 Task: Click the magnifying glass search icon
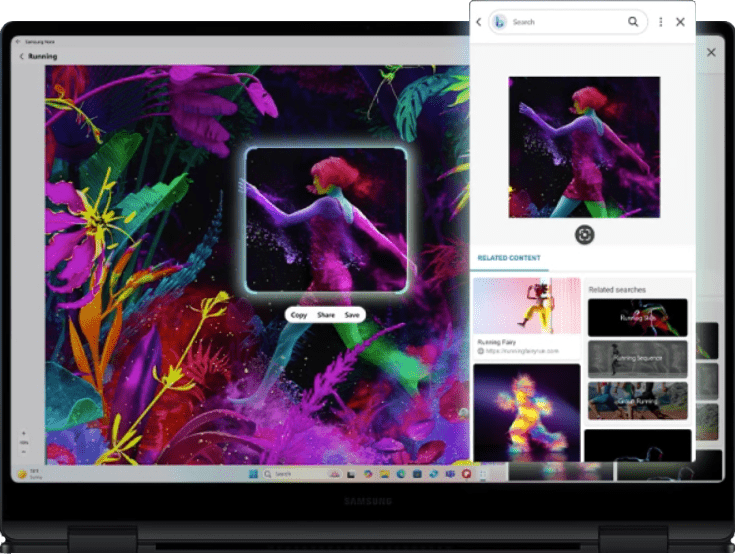[x=634, y=22]
